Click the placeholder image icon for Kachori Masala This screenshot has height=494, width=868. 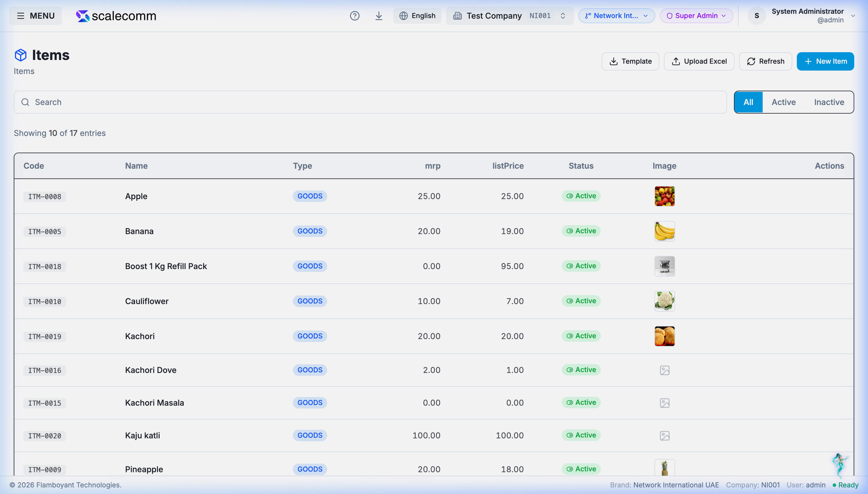(x=664, y=403)
